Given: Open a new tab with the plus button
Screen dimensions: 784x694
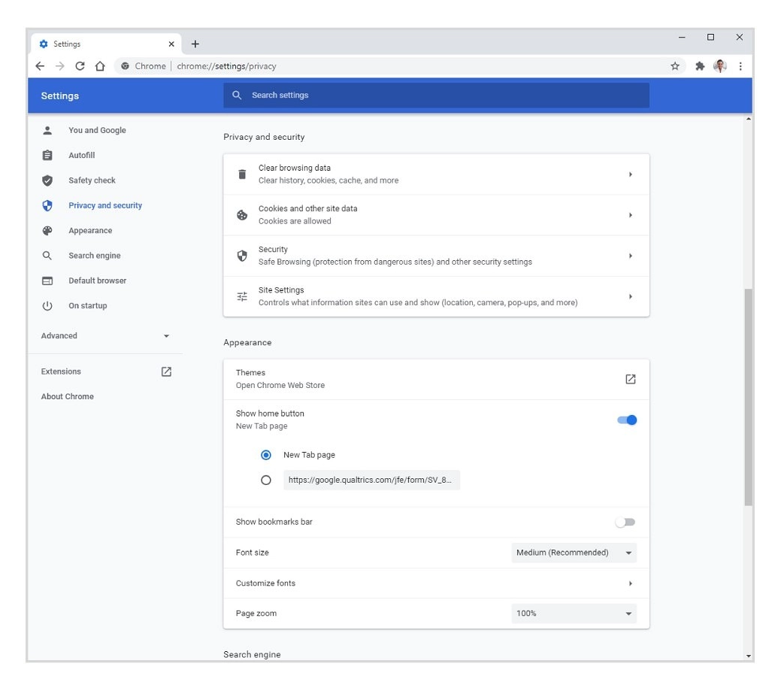Looking at the screenshot, I should 195,44.
